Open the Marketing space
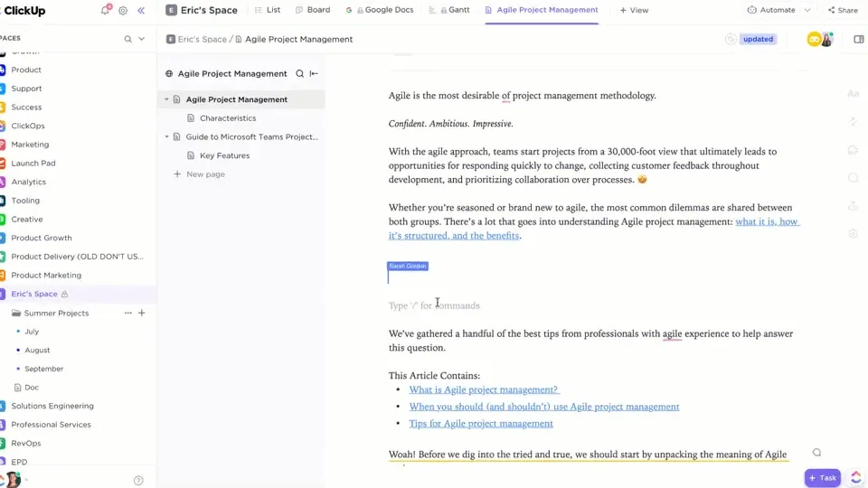This screenshot has width=868, height=488. [30, 145]
